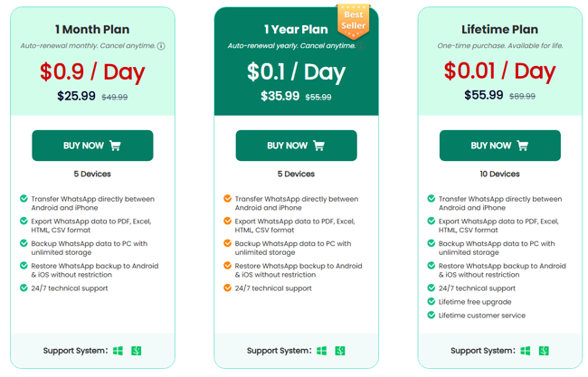Screen dimensions: 588x377
Task: Click the Windows icon in 1 Year Plan
Action: coord(321,351)
